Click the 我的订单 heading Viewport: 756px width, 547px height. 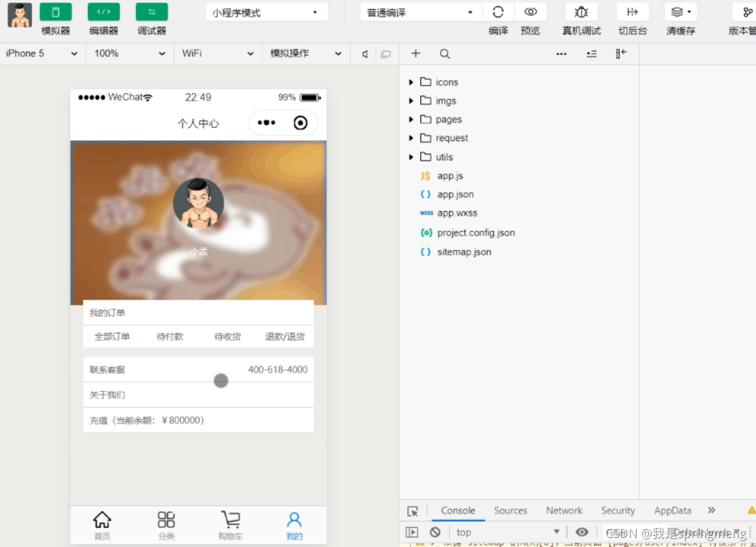point(107,313)
